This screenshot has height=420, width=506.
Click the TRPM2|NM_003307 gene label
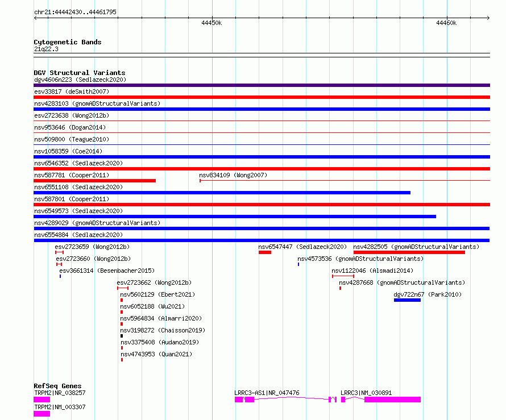pos(60,407)
